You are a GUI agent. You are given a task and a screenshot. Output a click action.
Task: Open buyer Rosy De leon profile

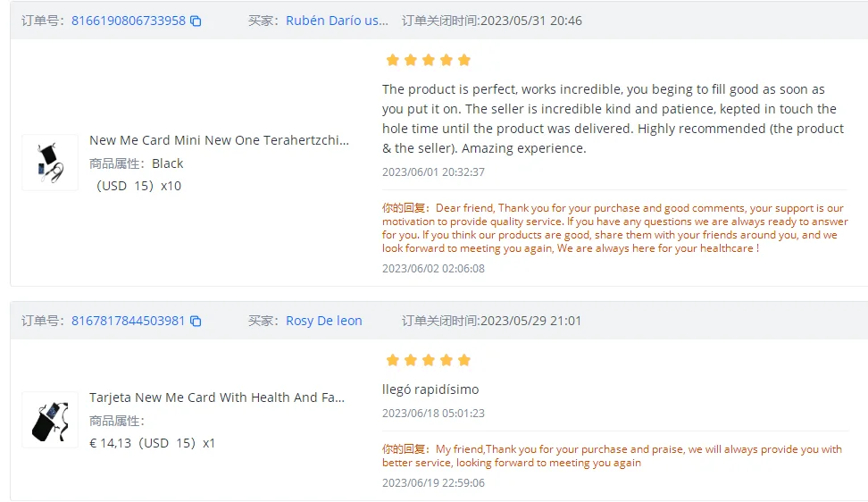pyautogui.click(x=323, y=321)
